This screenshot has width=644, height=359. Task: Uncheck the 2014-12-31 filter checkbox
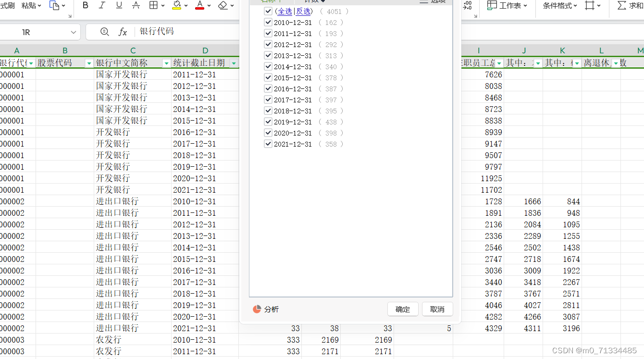pos(268,66)
